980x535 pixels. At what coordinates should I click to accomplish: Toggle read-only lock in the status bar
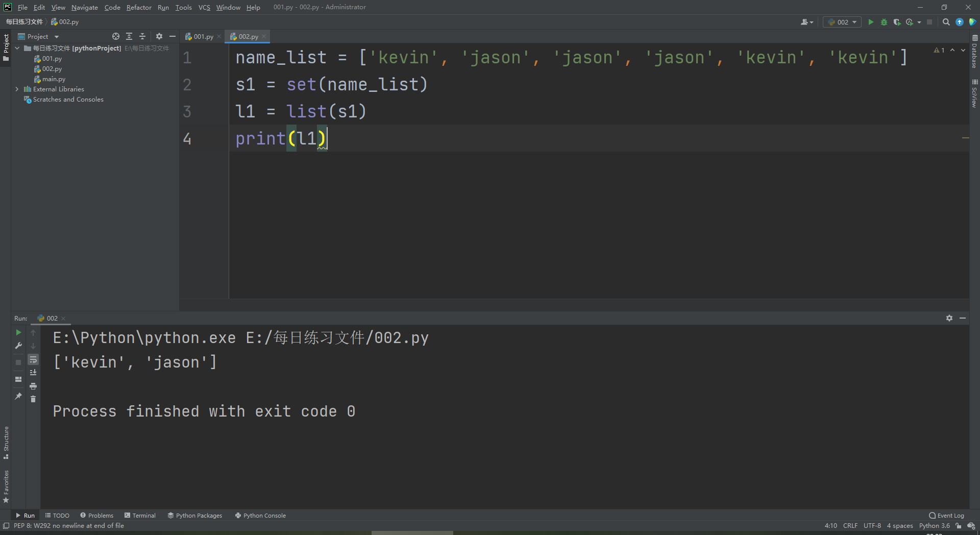click(959, 526)
